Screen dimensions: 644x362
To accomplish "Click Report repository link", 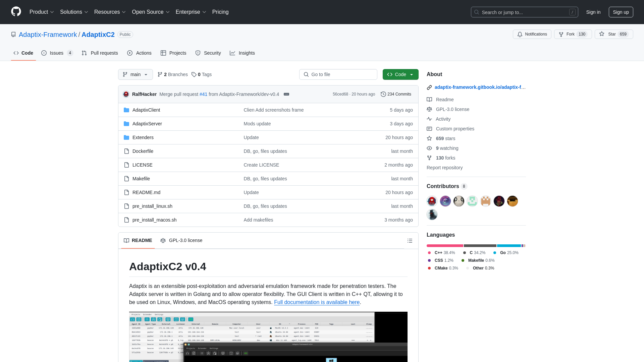I will [x=444, y=168].
